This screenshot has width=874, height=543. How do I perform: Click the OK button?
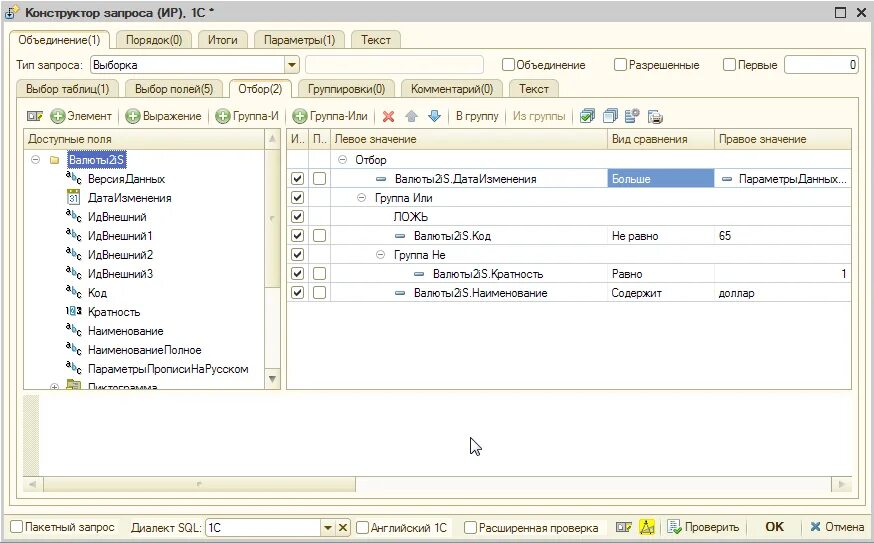(x=774, y=527)
